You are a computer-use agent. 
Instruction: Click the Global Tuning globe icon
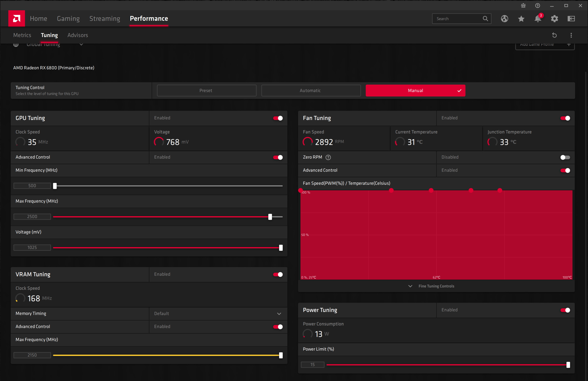(16, 45)
